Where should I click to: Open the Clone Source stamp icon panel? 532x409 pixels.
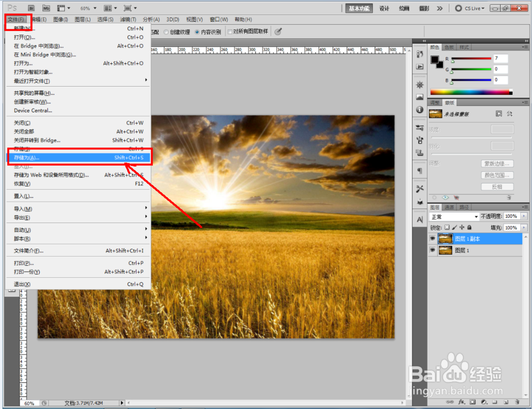pos(420,152)
